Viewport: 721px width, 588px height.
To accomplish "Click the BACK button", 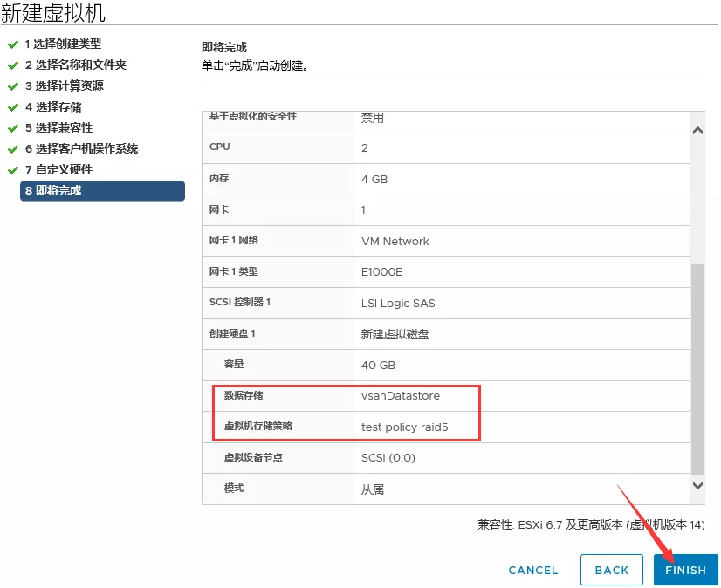I will click(x=611, y=570).
